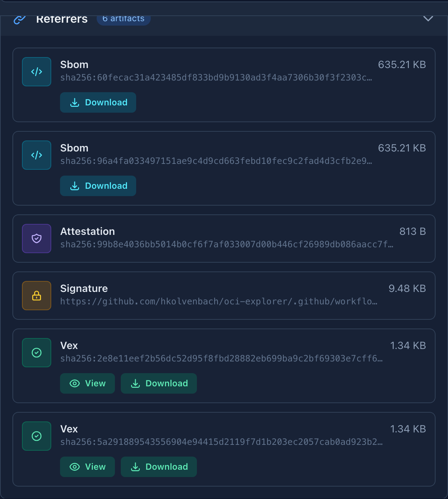Download the Vex sha256:5a291889 artifact
Screen dimensions: 448x499
click(159, 467)
